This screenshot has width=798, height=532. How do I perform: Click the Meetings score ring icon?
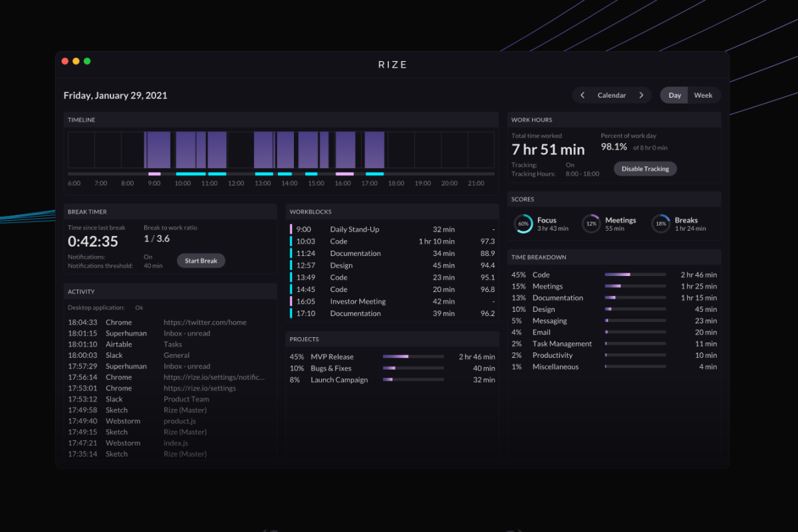click(x=591, y=224)
